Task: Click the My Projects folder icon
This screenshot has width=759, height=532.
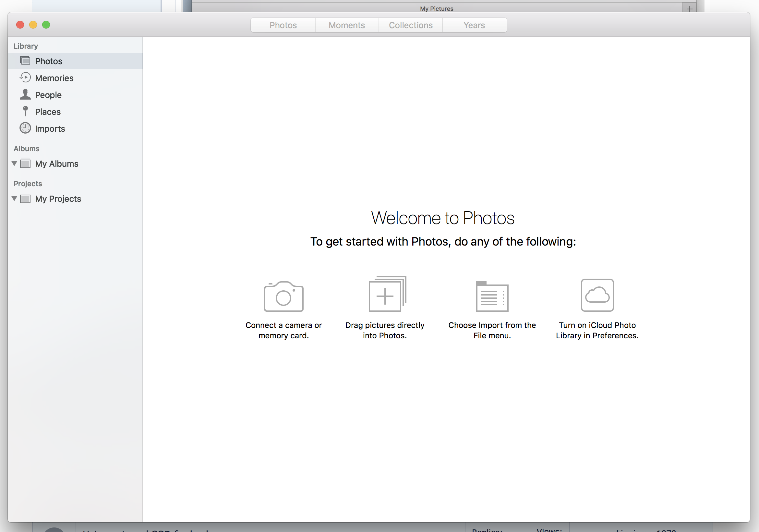Action: coord(25,199)
